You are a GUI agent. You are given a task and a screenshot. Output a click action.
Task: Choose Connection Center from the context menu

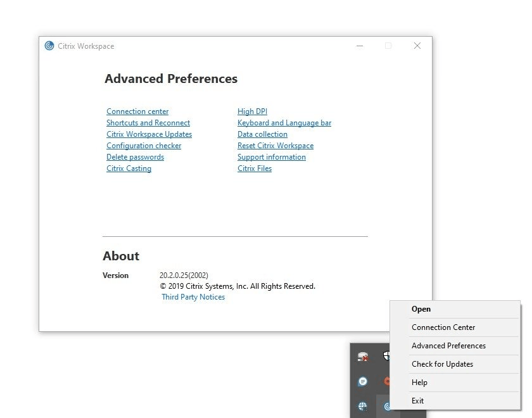443,327
